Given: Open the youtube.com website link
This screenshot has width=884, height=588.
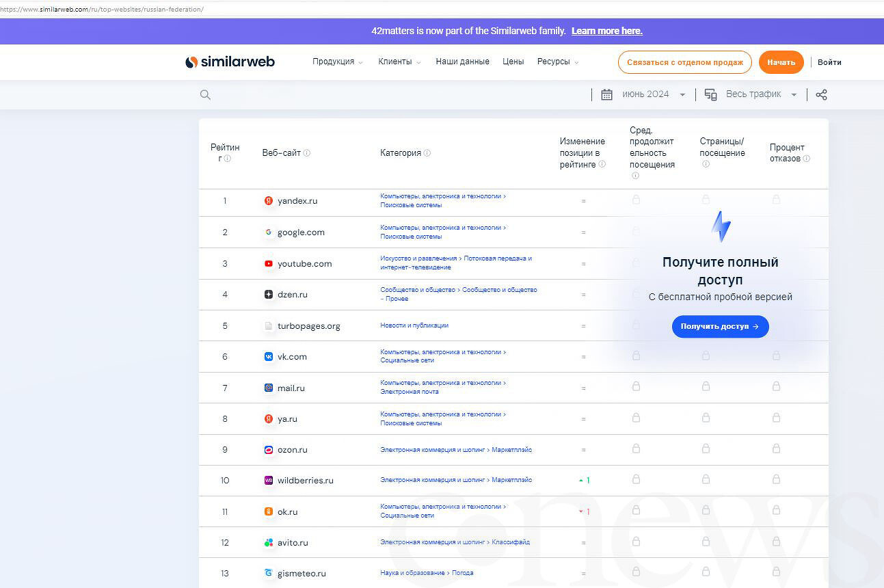Looking at the screenshot, I should click(305, 264).
